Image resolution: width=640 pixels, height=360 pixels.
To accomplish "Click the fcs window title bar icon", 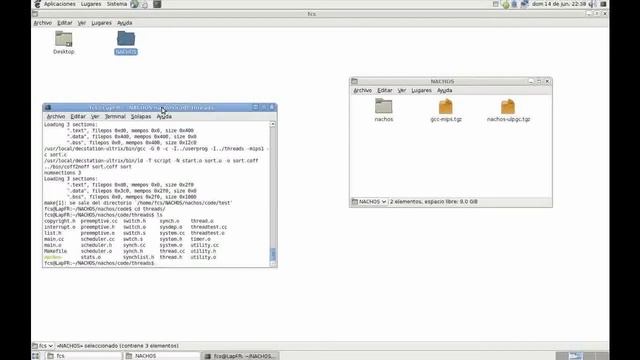I will click(x=35, y=14).
